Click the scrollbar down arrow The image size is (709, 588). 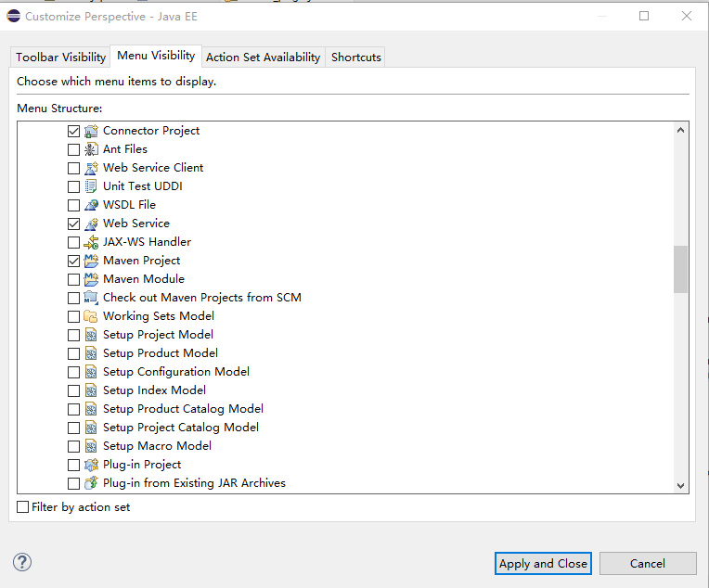(680, 486)
